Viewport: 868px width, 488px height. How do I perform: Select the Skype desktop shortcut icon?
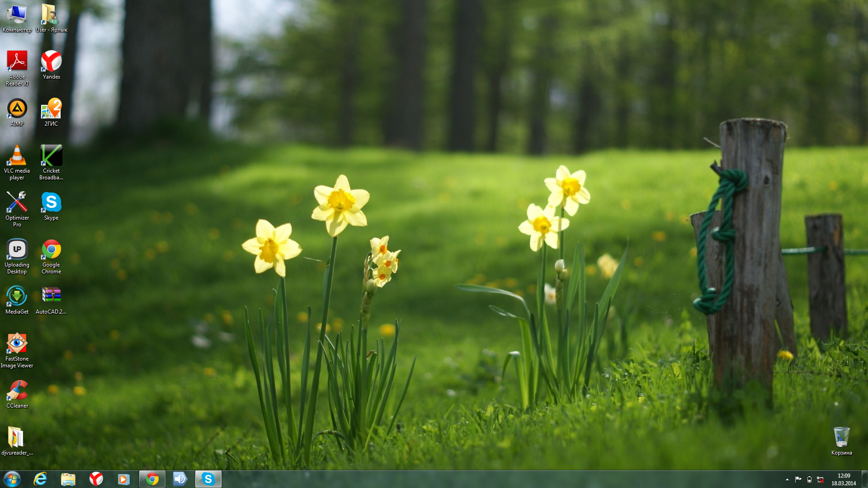click(x=51, y=206)
